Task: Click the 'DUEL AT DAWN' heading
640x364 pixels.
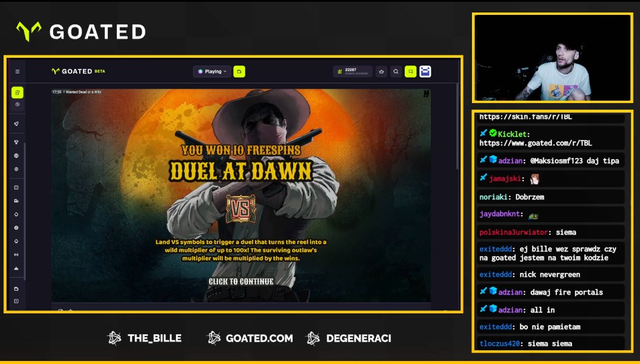Action: [241, 170]
